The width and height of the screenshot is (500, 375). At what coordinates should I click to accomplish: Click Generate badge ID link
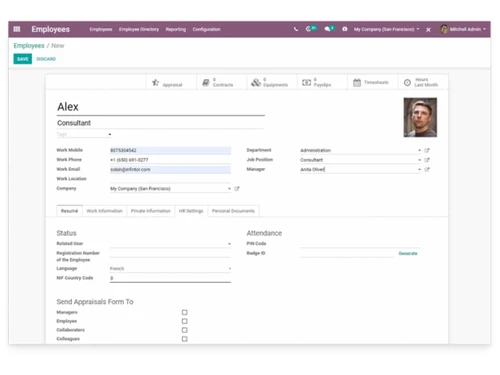click(408, 254)
